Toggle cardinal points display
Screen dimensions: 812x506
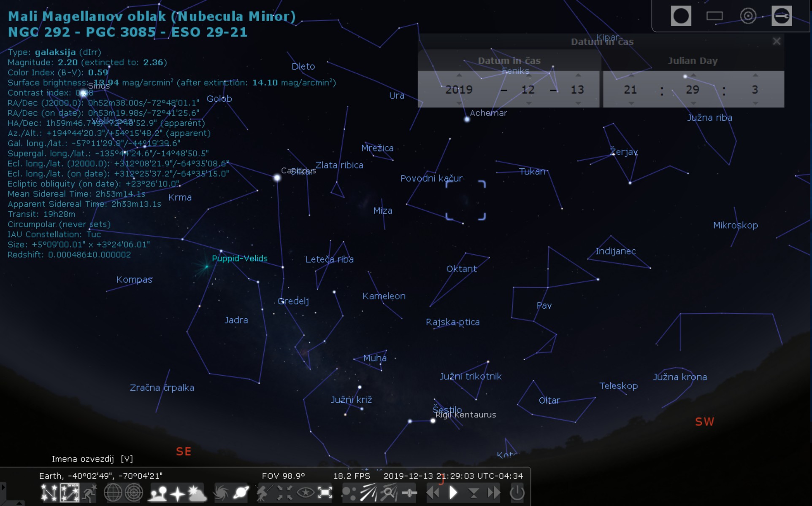(x=177, y=493)
